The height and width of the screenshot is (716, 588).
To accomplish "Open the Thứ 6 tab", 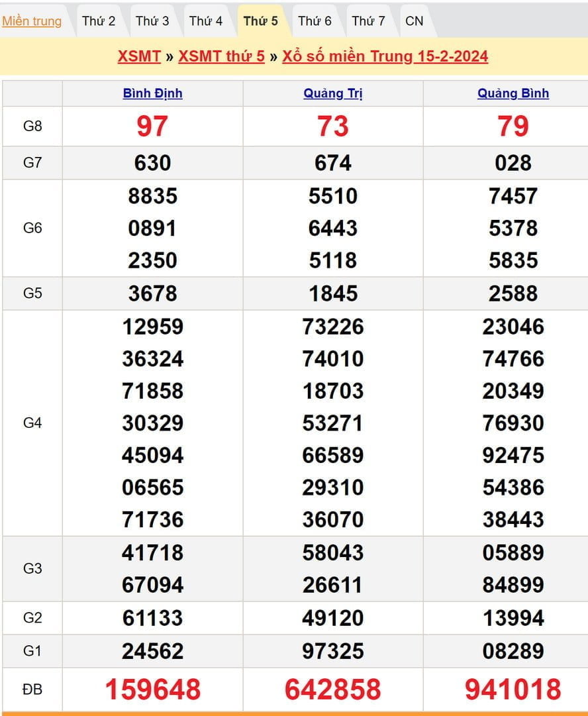I will pos(315,21).
